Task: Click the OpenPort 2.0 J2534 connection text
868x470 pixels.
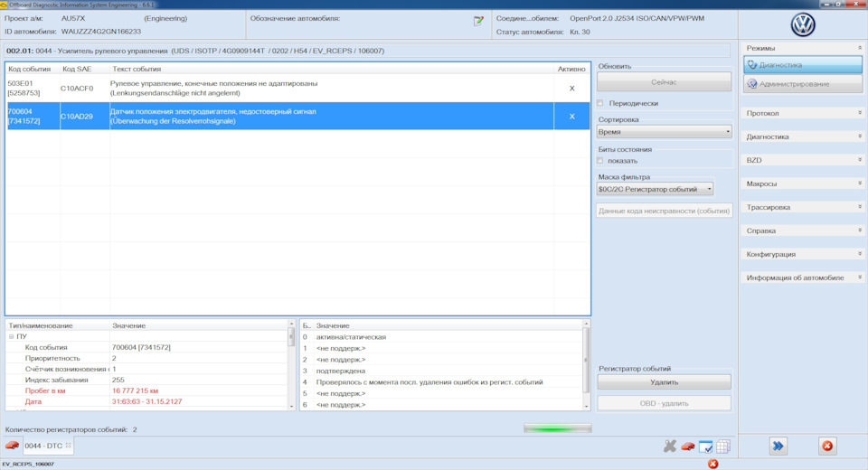Action: pyautogui.click(x=637, y=18)
